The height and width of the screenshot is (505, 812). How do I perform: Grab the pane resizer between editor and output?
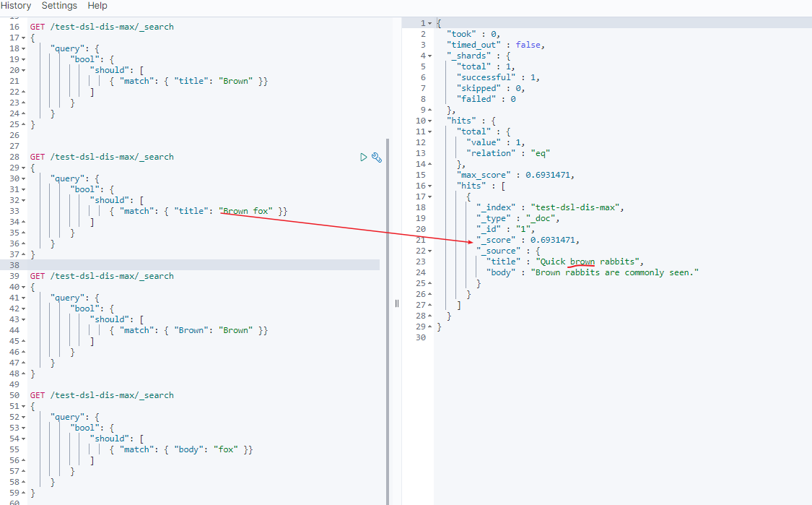396,303
